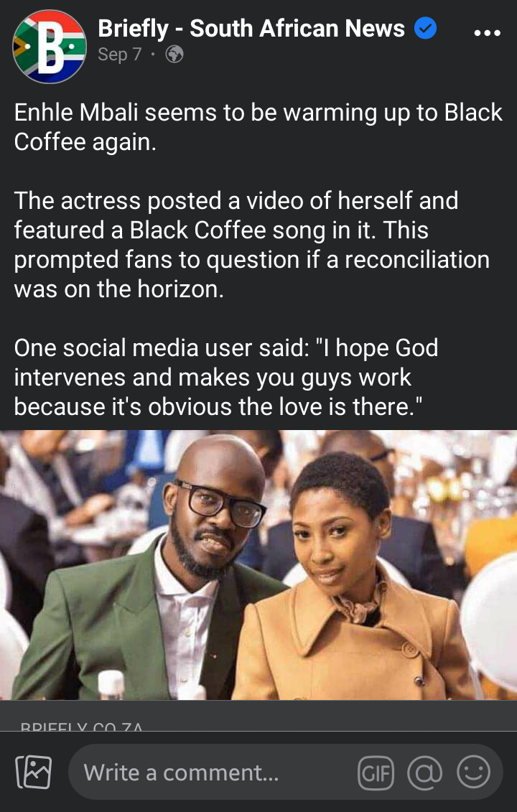
Task: Tap the blue verified badge
Action: 425,28
